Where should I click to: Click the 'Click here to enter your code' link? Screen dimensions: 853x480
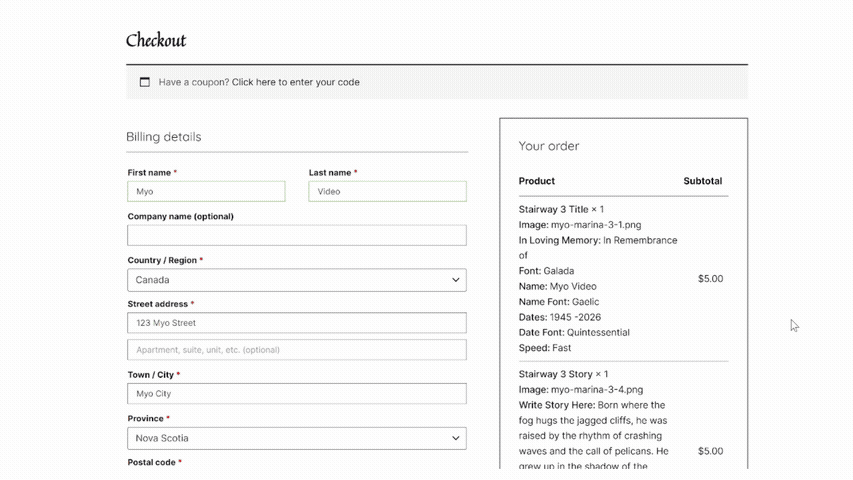(x=295, y=82)
